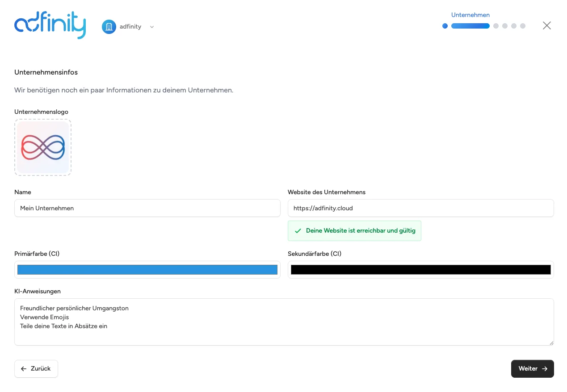Viewport: 567px width, 392px height.
Task: Click the 'Unternehmen' step label
Action: coord(470,15)
